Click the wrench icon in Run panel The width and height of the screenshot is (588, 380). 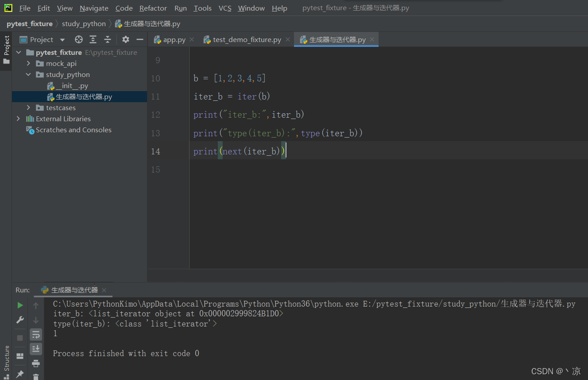(20, 320)
